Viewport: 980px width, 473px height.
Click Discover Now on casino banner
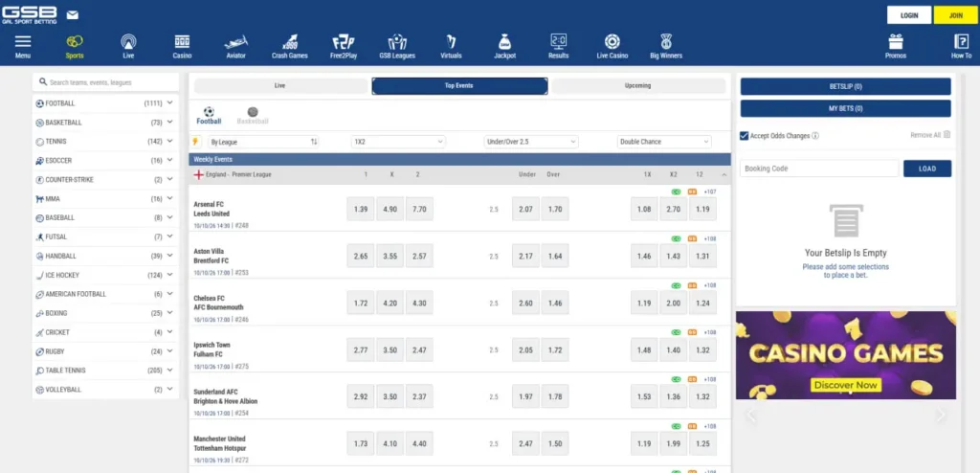pos(846,386)
